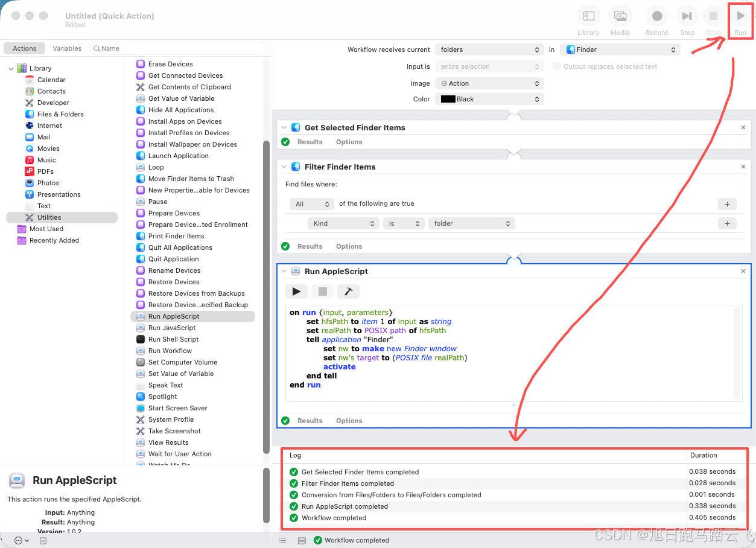This screenshot has height=548, width=756.
Task: Show Results of Filter Finder Items
Action: [310, 246]
